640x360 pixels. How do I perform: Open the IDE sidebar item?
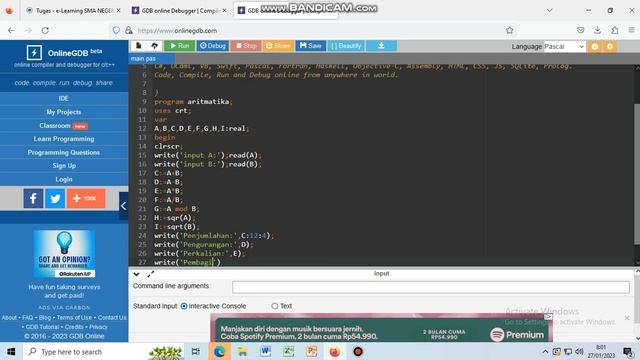[64, 98]
